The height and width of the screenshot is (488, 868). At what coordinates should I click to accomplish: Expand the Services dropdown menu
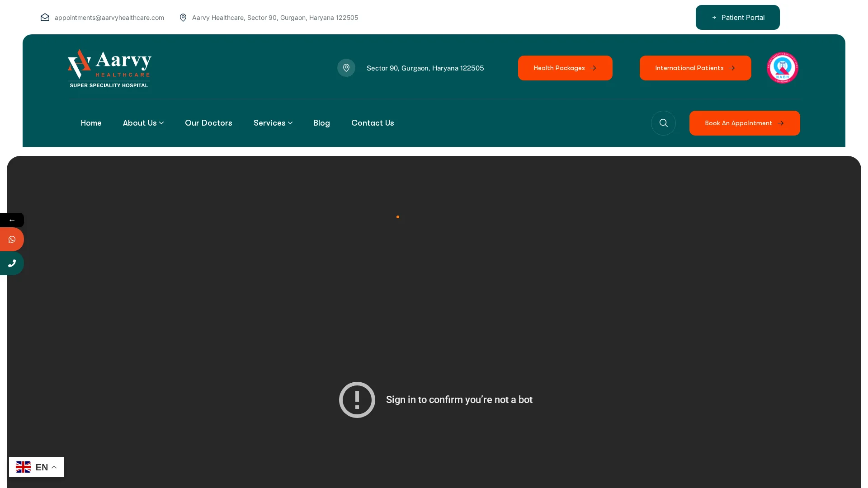tap(273, 123)
